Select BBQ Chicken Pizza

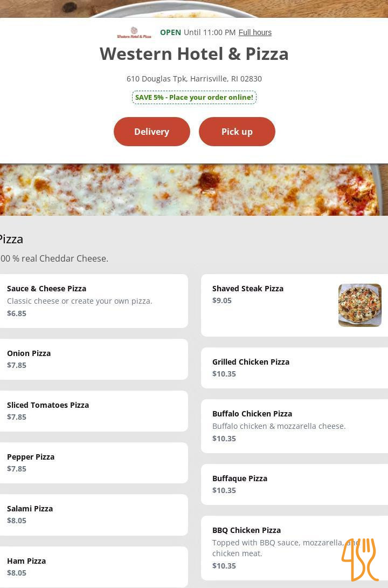point(294,548)
